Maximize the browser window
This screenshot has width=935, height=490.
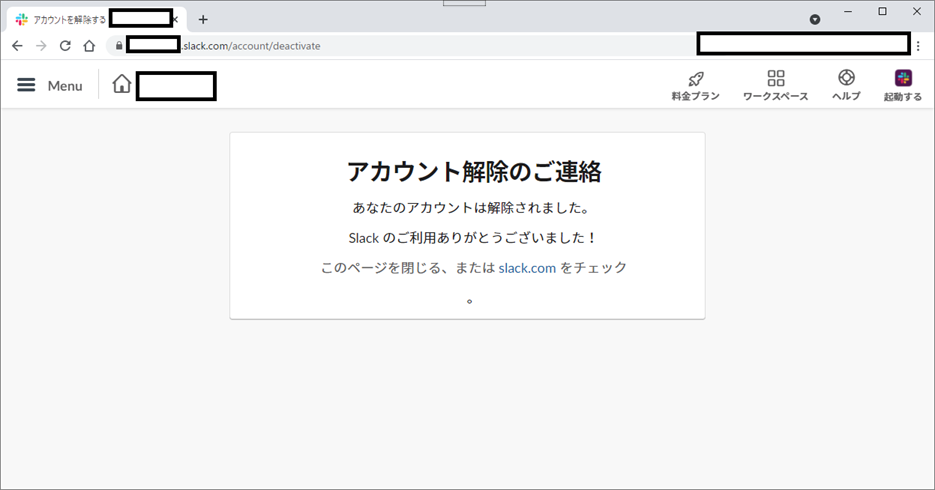click(883, 11)
